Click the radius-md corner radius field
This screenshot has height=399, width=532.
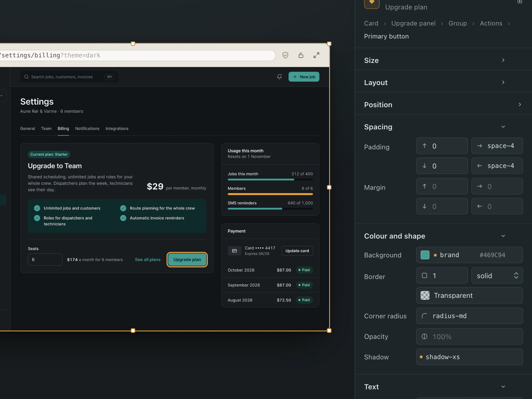pos(469,316)
